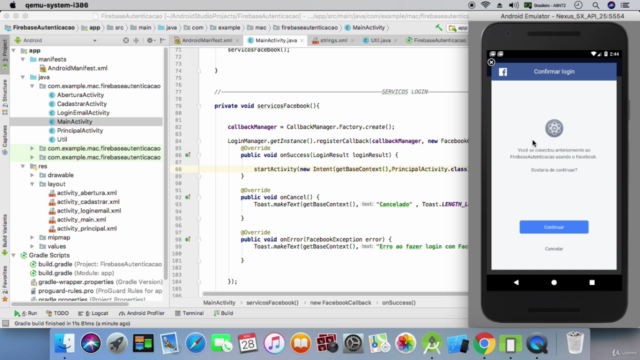
Task: Click servicosFacebook() breadcrumb below editor
Action: coord(272,303)
